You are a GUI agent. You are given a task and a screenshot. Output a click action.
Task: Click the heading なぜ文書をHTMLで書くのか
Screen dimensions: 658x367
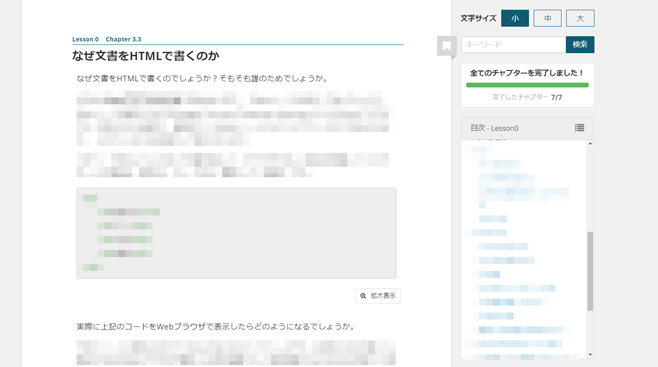[146, 56]
